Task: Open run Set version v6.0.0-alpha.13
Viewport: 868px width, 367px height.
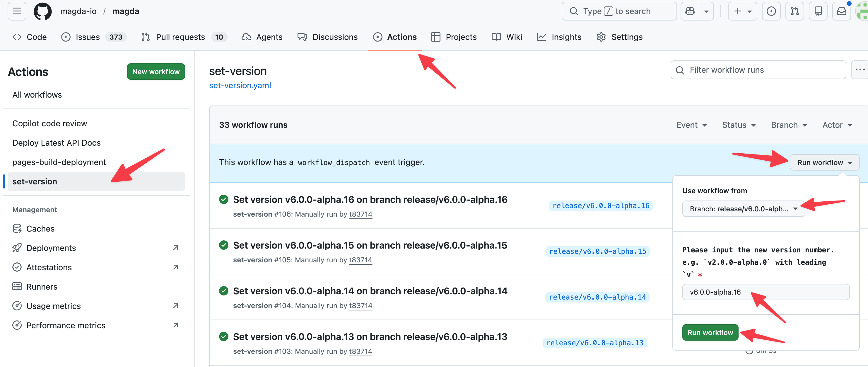Action: click(370, 337)
